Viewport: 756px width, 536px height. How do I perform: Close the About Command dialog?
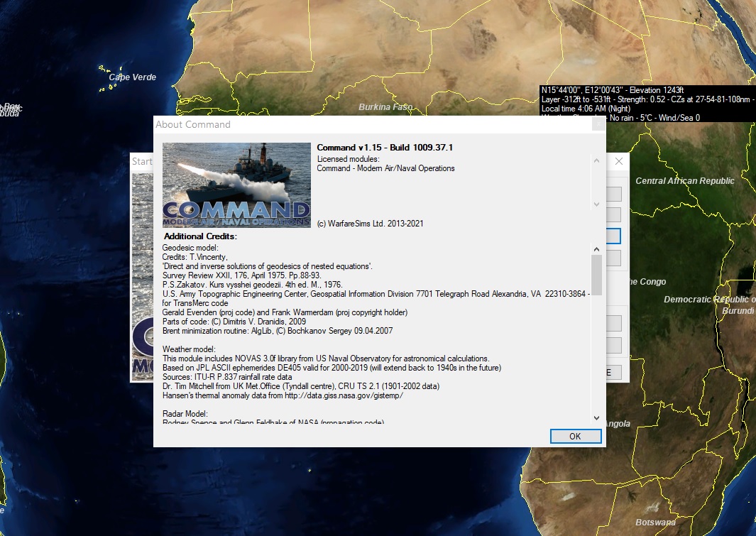click(x=598, y=124)
